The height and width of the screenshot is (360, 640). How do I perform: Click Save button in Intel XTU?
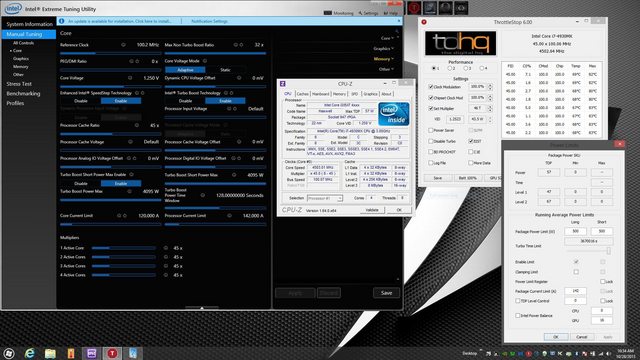pyautogui.click(x=387, y=293)
